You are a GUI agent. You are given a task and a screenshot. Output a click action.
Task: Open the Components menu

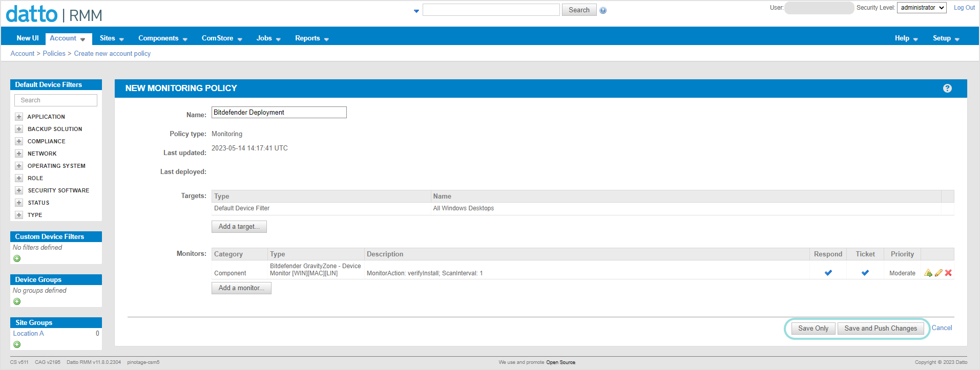point(162,38)
